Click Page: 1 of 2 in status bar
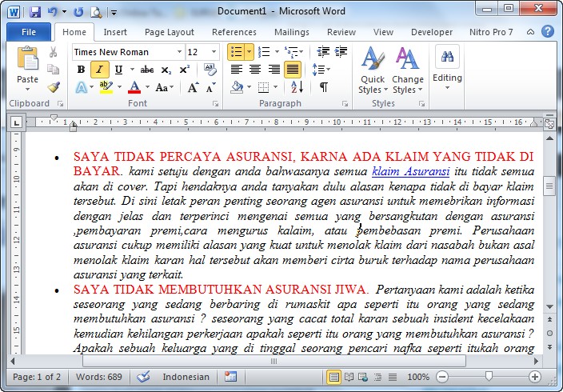Image resolution: width=563 pixels, height=392 pixels. pyautogui.click(x=37, y=377)
